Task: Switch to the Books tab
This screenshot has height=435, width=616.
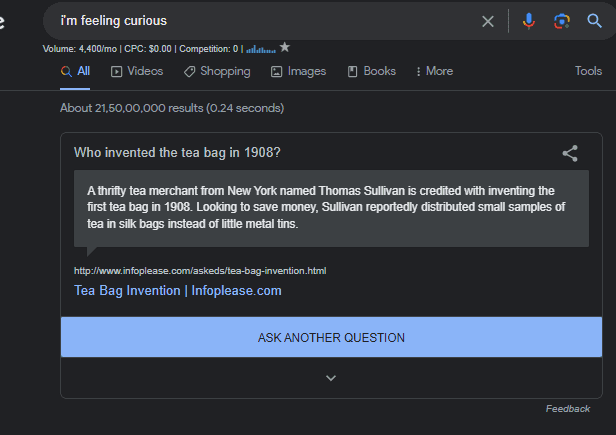Action: tap(372, 71)
